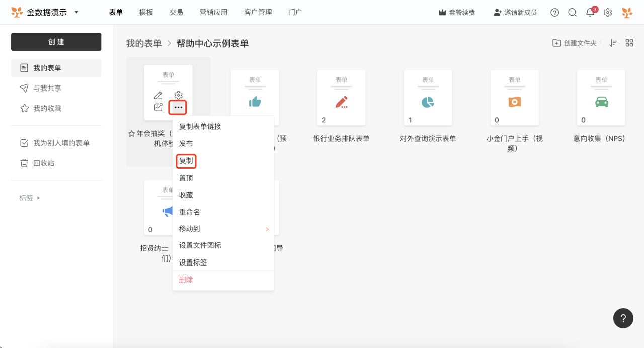This screenshot has width=644, height=348.
Task: Switch to the 表单 tab
Action: 116,12
